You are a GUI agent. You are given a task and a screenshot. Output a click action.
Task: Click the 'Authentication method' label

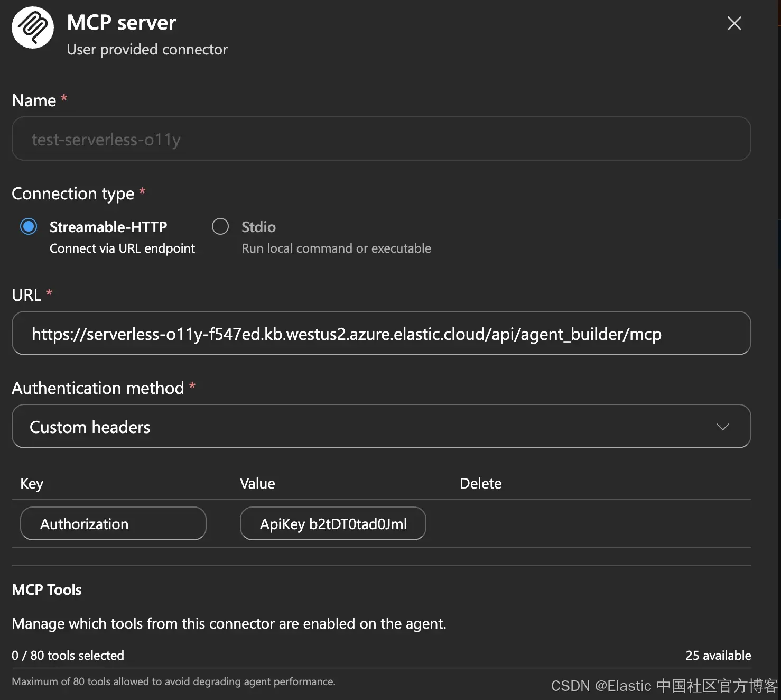tap(98, 388)
